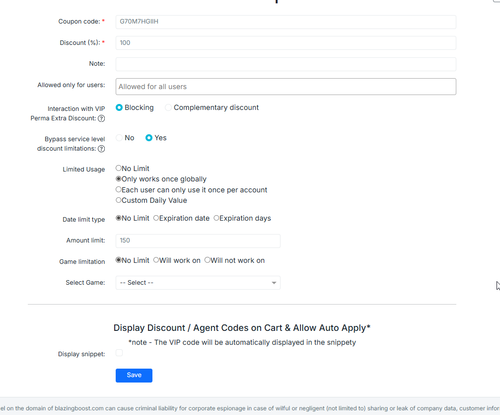Select Blocking VIP interaction option
The image size is (500, 415).
(x=119, y=108)
